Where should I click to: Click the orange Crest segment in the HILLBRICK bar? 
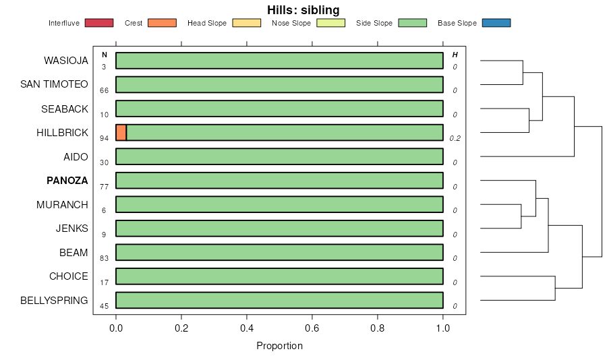[121, 133]
